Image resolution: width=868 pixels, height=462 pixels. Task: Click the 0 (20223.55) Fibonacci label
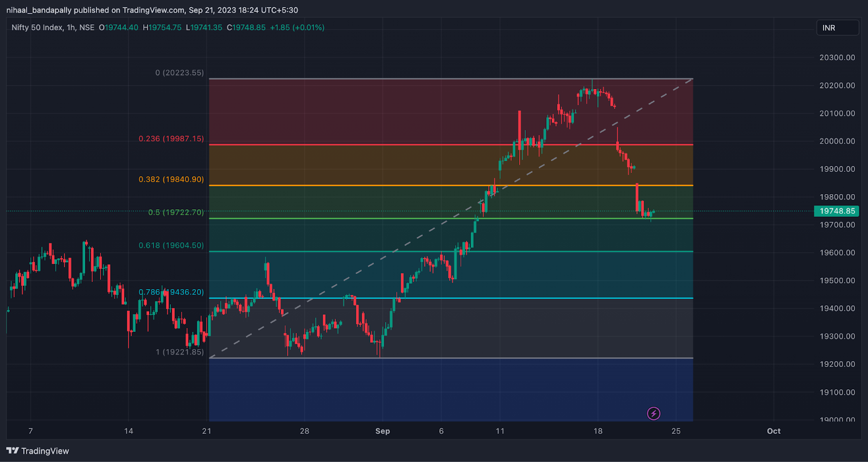[x=180, y=73]
